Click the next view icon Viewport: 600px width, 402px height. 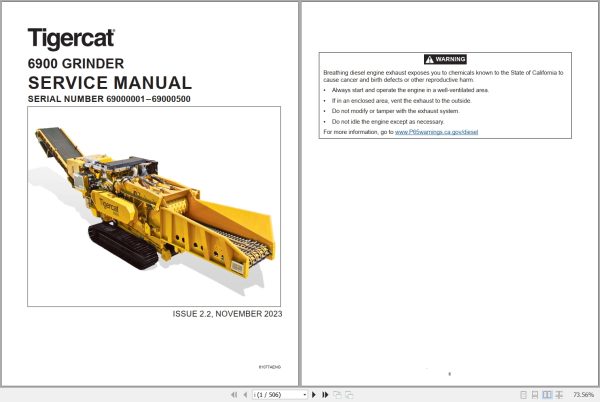pos(349,394)
